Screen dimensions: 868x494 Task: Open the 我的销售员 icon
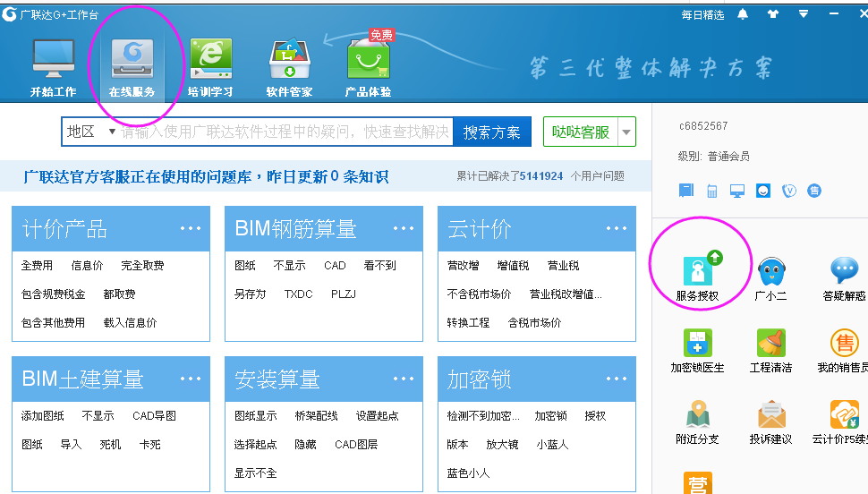[844, 343]
